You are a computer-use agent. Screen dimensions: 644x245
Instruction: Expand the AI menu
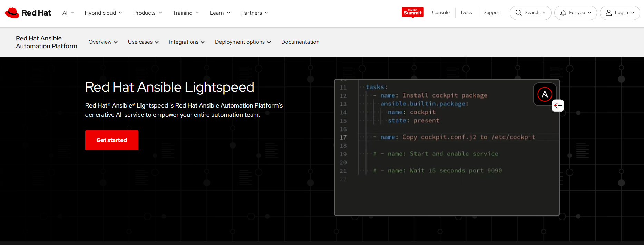pyautogui.click(x=68, y=13)
